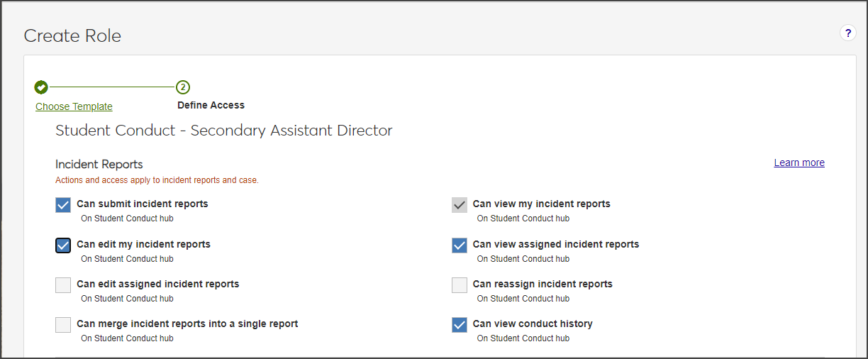
Task: Select the Define Access step label
Action: click(x=211, y=105)
